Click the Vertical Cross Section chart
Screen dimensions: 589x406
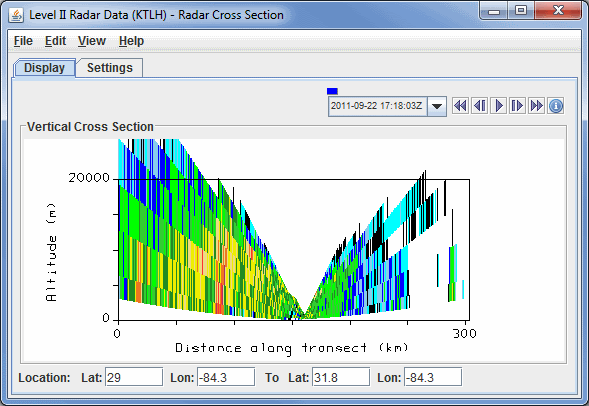point(294,249)
